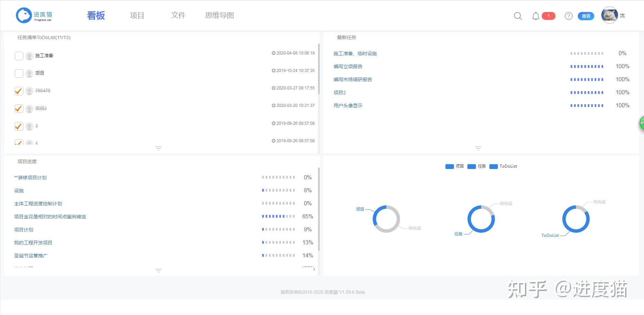Open the 项目 tab in top navigation
This screenshot has width=644, height=315.
tap(137, 15)
